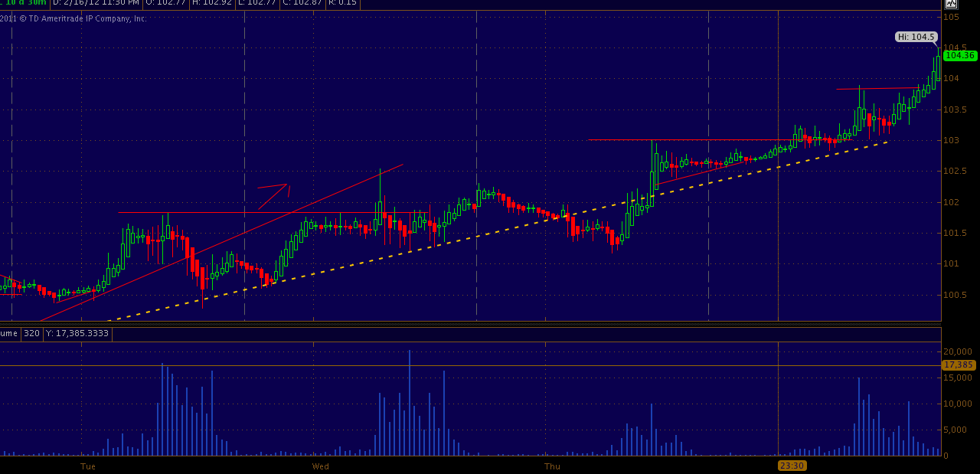Screen dimensions: 980x474
Task: Select the short red horizontal line near 104
Action: [x=877, y=89]
